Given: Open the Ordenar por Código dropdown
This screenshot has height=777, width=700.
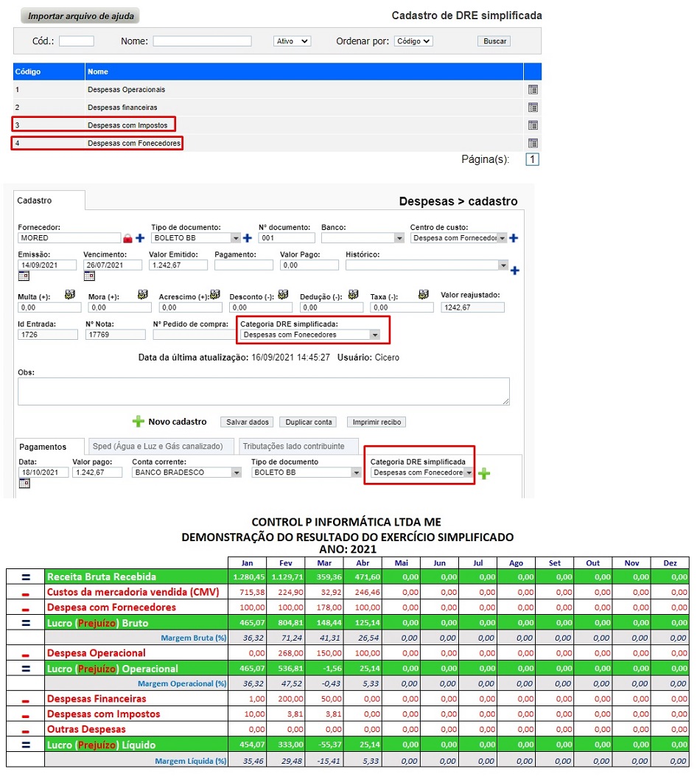Looking at the screenshot, I should 413,41.
